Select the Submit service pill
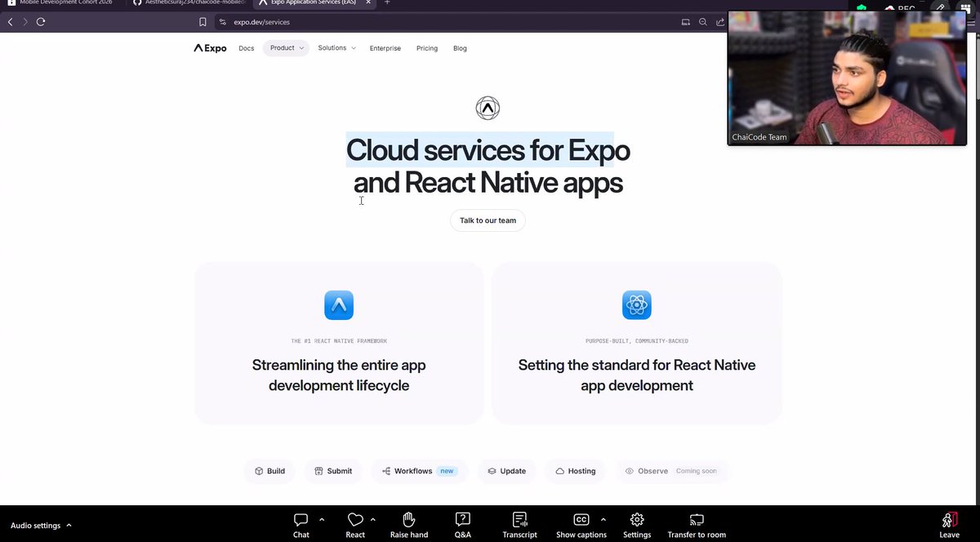Image resolution: width=980 pixels, height=542 pixels. [x=333, y=471]
